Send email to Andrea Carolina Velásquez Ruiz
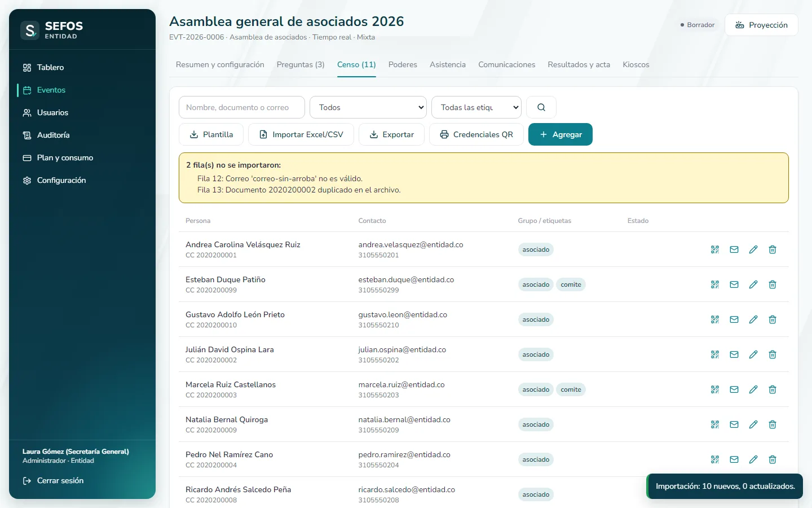The image size is (812, 508). point(734,249)
